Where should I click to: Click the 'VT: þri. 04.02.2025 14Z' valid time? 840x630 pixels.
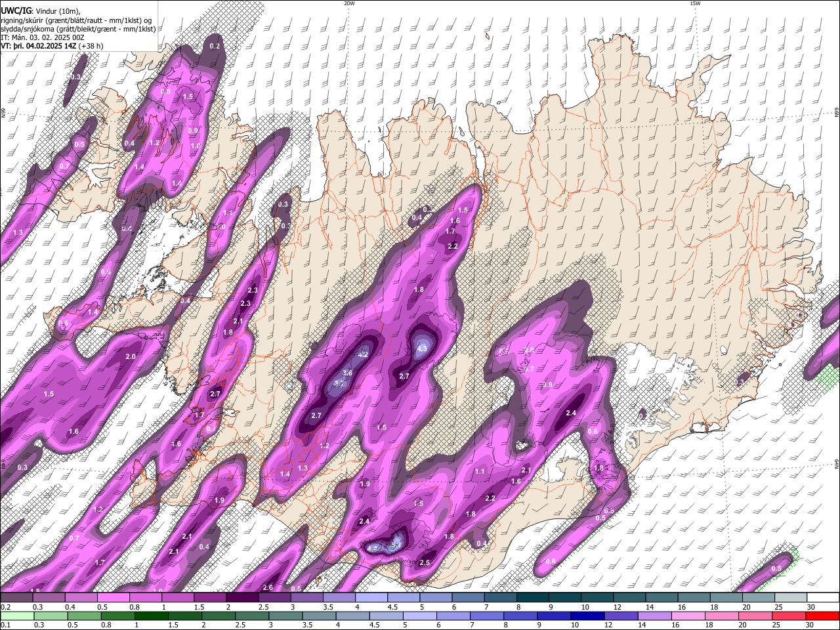coord(37,46)
